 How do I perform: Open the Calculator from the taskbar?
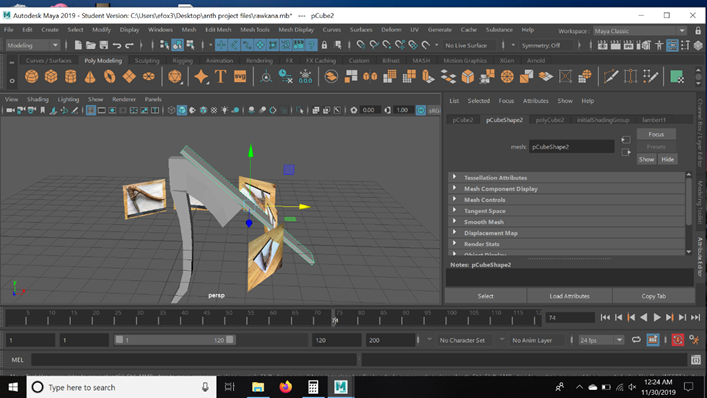[313, 387]
